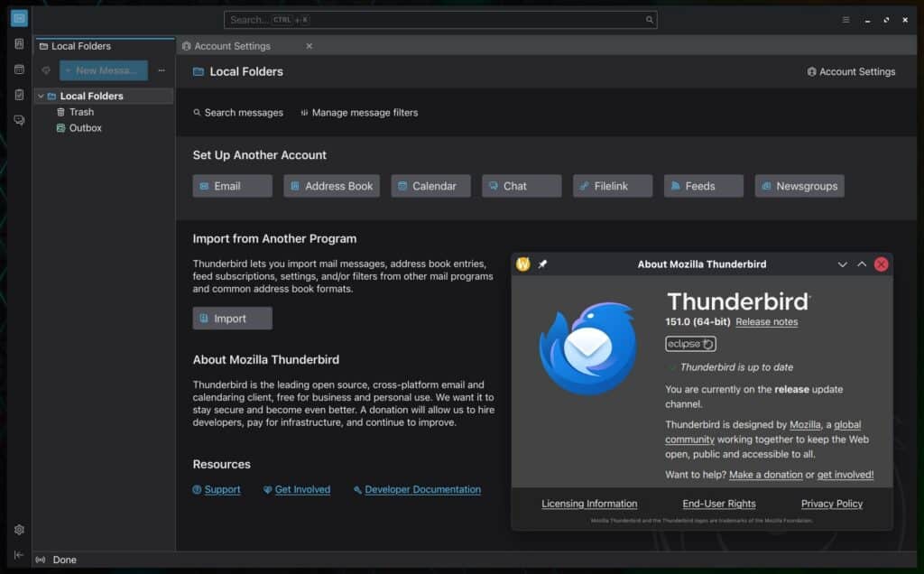Set up an Address Book
The height and width of the screenshot is (574, 924).
332,186
